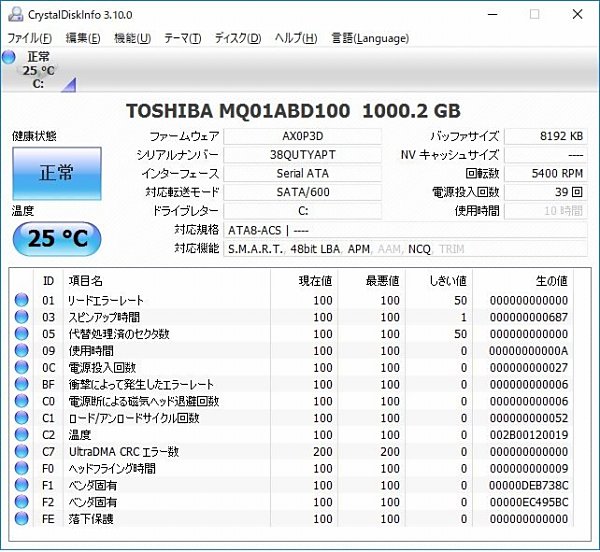Click status orb for 01 リードエラーレート
The height and width of the screenshot is (552, 600).
pos(22,300)
